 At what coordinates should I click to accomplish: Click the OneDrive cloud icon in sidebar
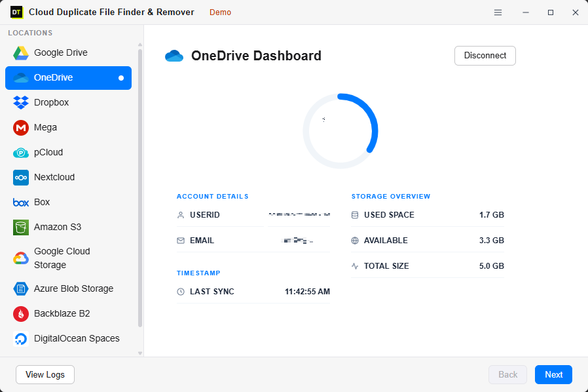[21, 78]
